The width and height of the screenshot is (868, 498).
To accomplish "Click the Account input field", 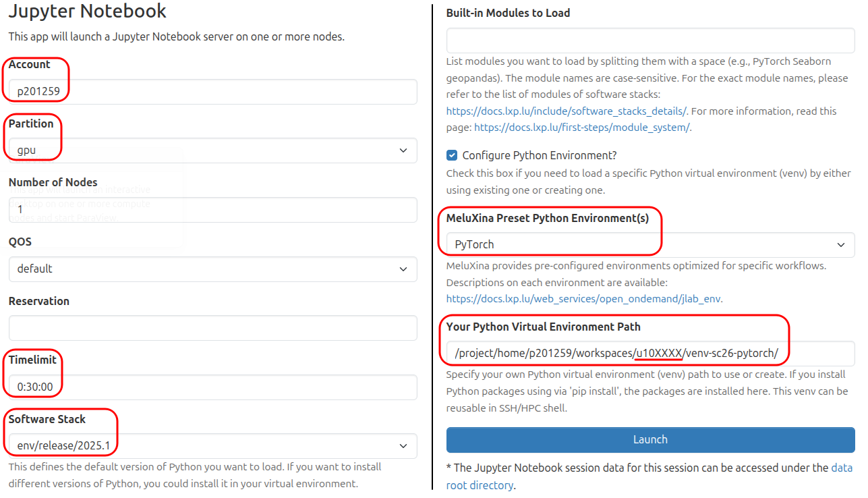I will tap(212, 92).
